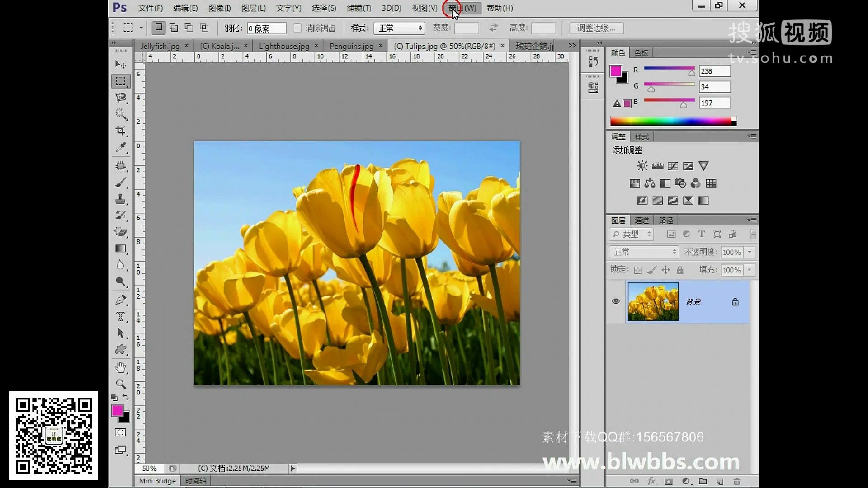
Task: Switch to the 通道 tab
Action: 642,220
